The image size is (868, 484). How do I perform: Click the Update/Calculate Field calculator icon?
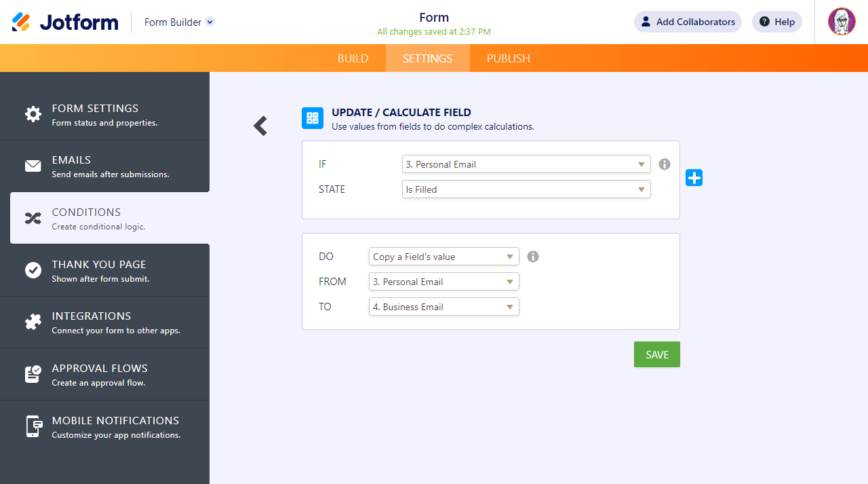313,118
